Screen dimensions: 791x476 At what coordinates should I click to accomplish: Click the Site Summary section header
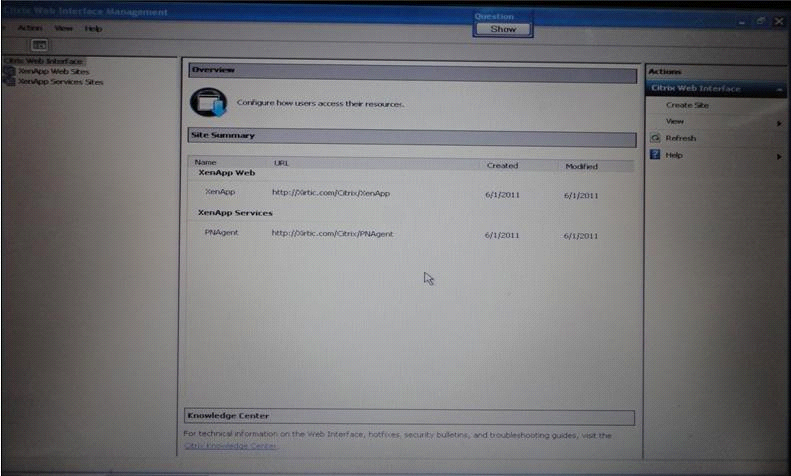point(412,137)
